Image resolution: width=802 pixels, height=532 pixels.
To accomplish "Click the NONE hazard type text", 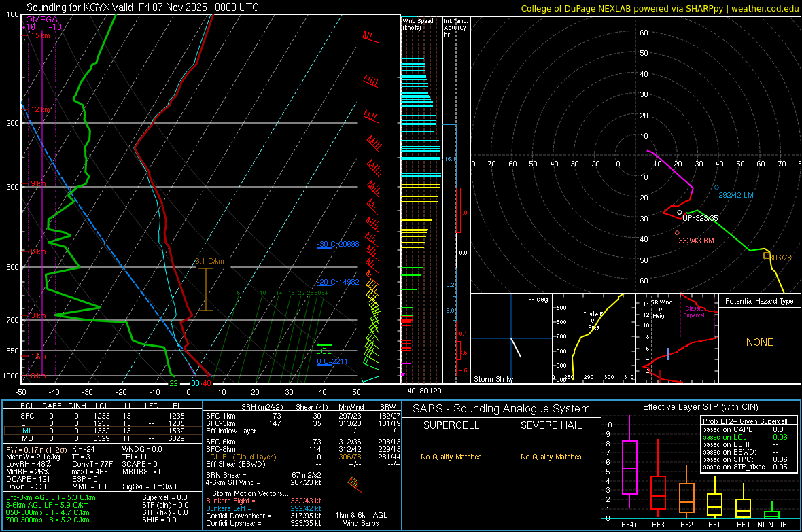I will (759, 342).
